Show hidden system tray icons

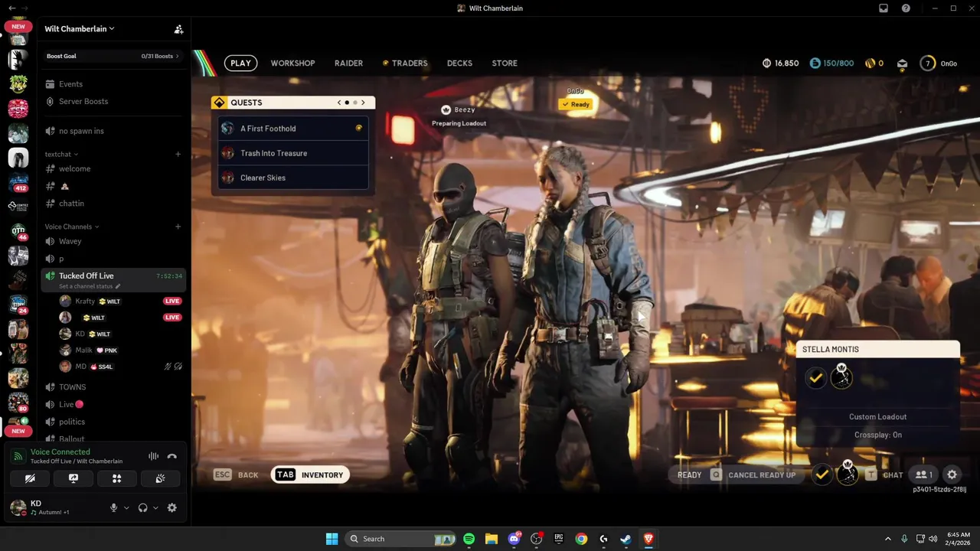point(888,539)
